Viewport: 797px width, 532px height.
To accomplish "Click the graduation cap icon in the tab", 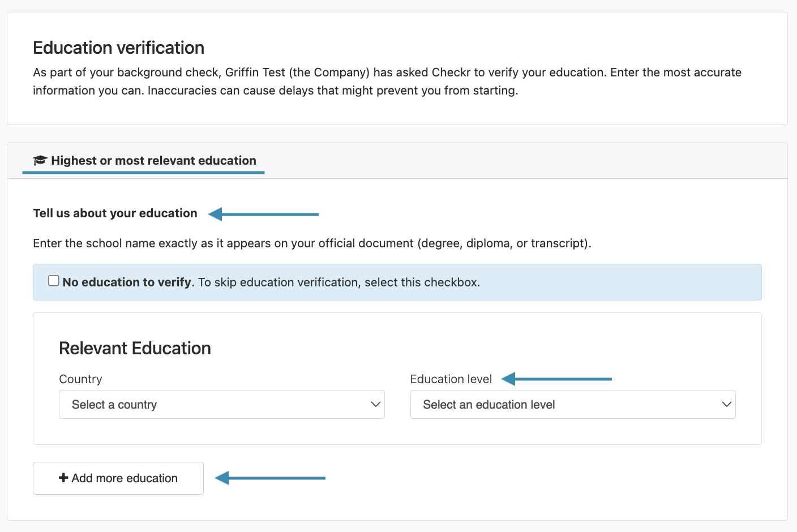I will coord(40,161).
